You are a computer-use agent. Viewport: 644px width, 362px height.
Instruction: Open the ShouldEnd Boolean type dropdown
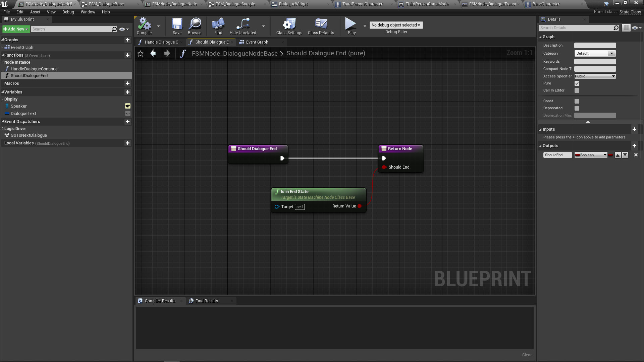[x=591, y=155]
